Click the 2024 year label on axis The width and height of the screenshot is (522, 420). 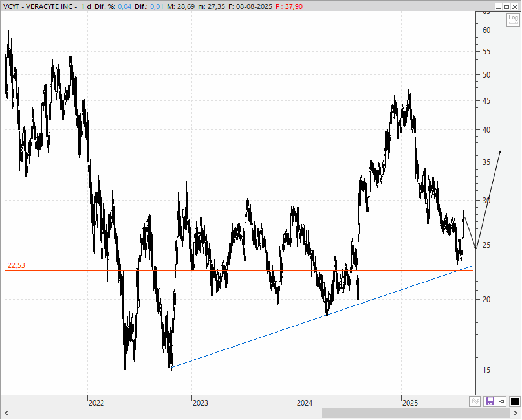tap(305, 403)
